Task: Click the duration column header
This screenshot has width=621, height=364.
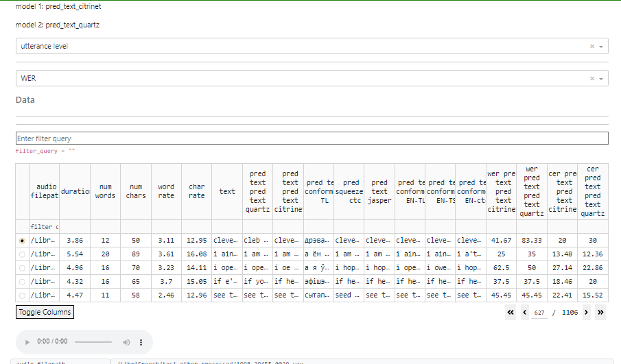Action: 75,192
